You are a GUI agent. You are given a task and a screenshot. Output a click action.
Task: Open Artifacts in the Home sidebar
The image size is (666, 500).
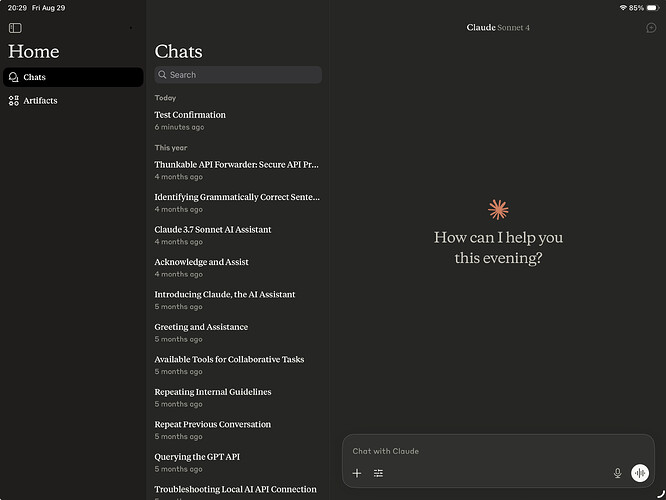73,101
